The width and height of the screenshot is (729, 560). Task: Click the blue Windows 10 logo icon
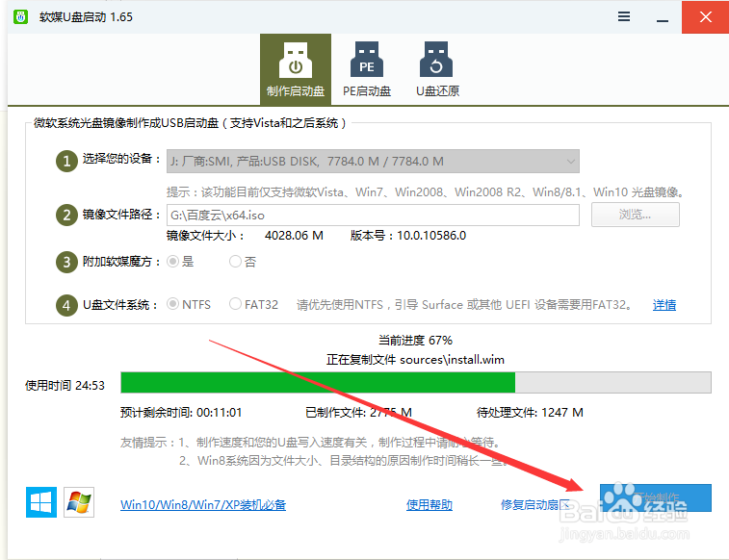click(x=41, y=502)
